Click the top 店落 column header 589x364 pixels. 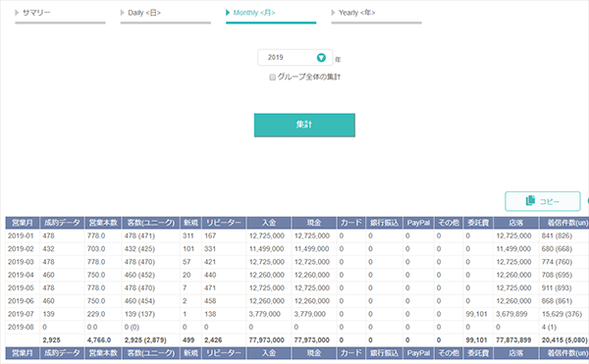(516, 223)
